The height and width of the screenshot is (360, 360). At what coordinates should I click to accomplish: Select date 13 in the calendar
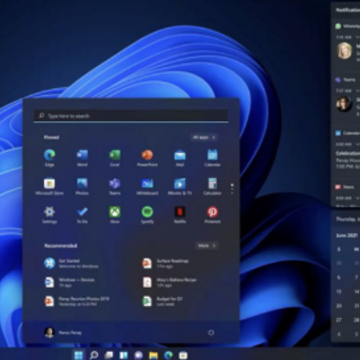tap(339, 291)
